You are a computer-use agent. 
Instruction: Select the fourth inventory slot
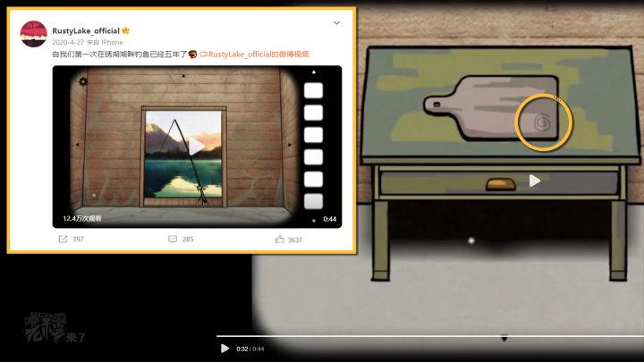312,157
